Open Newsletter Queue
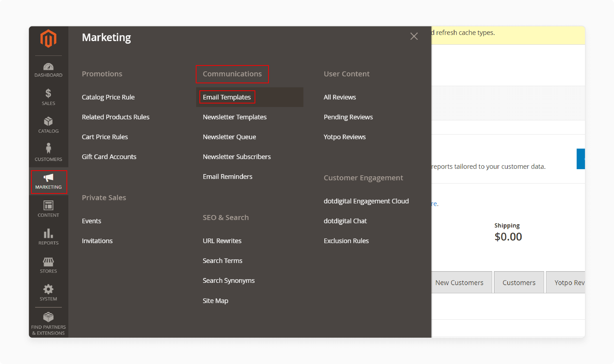This screenshot has height=364, width=614. 229,137
